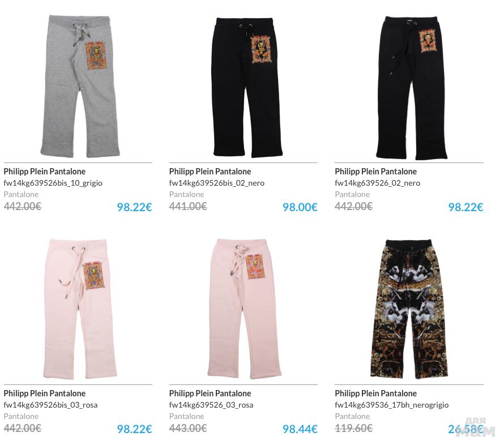
Task: Click the 26.58€ discounted price
Action: click(465, 429)
